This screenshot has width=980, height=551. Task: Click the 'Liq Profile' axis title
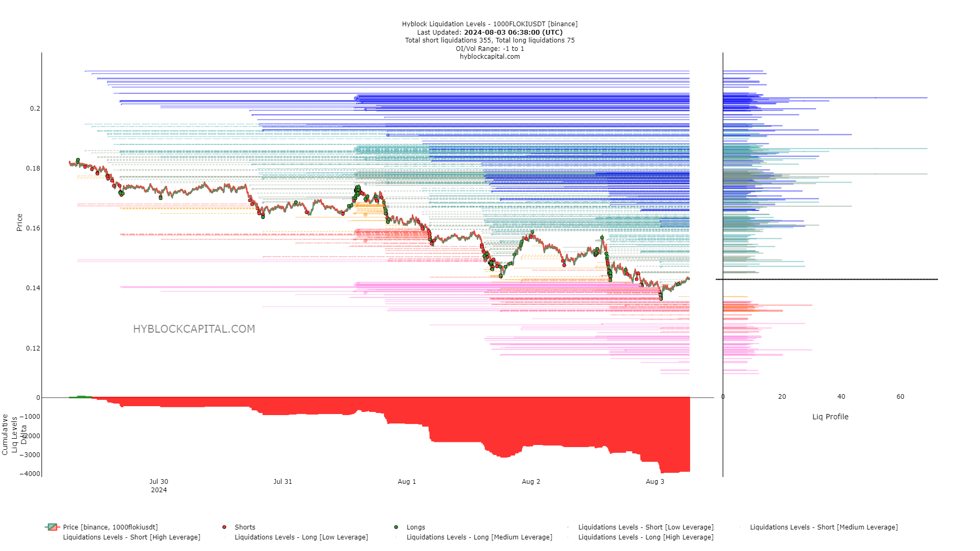(x=830, y=417)
